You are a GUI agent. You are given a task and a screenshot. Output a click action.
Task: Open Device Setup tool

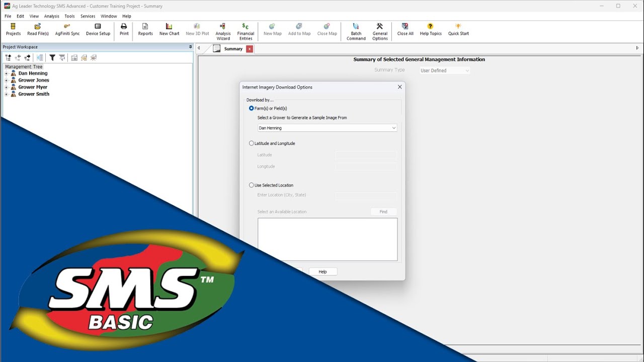(98, 30)
